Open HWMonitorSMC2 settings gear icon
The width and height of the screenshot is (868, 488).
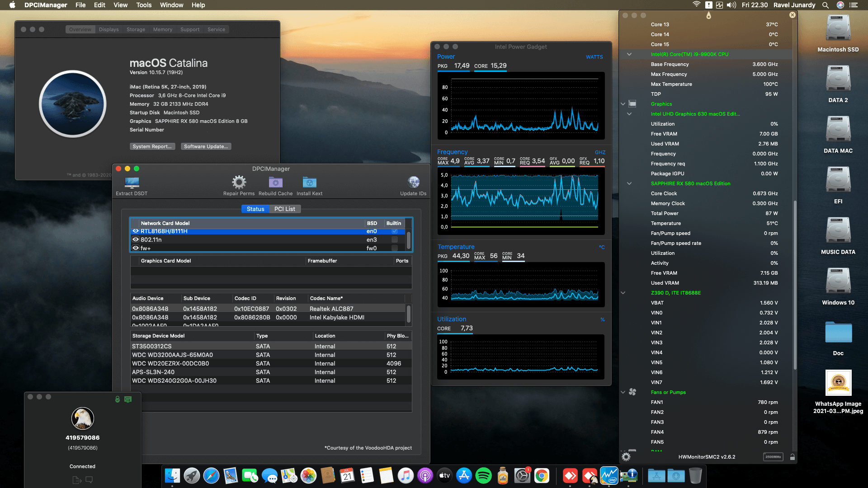point(626,457)
